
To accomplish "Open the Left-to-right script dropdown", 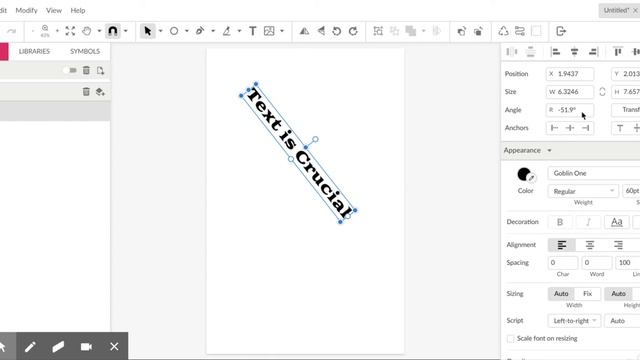I will tap(574, 321).
